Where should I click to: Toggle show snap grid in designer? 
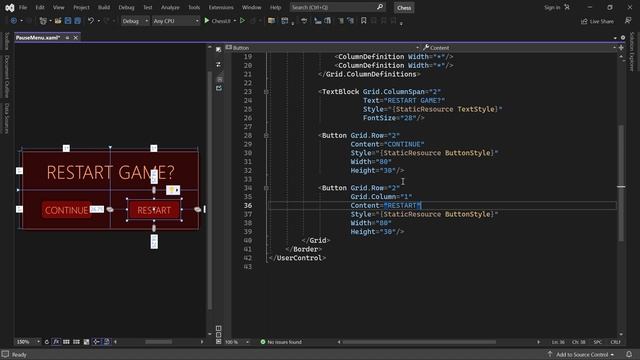pyautogui.click(x=66, y=342)
